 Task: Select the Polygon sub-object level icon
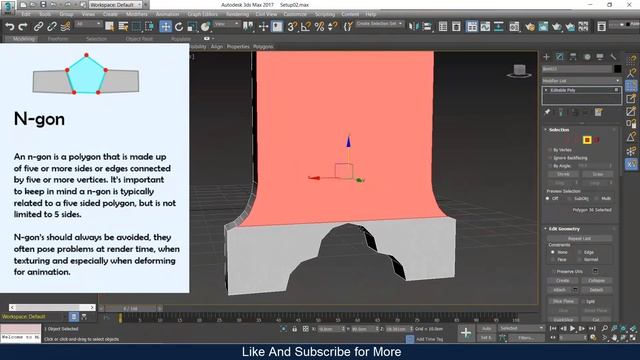(587, 140)
